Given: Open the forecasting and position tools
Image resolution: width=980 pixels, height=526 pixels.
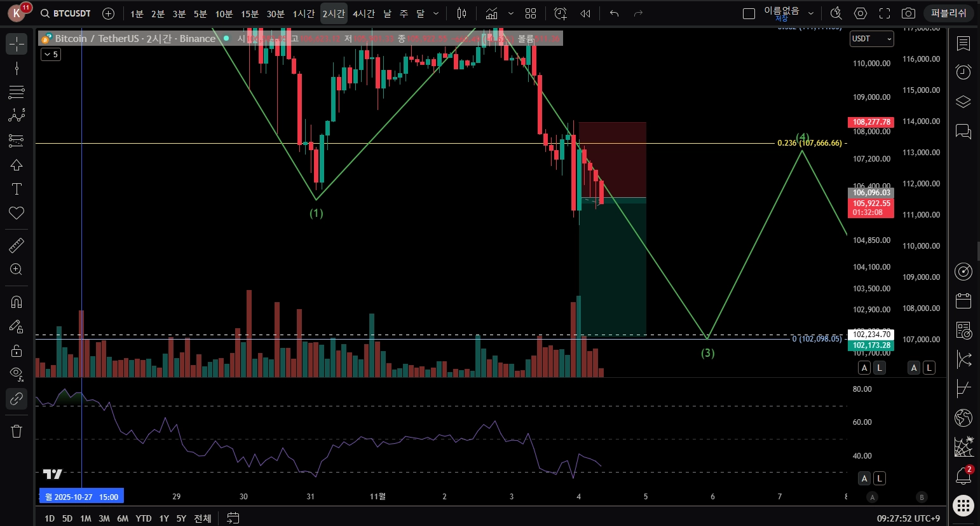Looking at the screenshot, I should pos(17,140).
